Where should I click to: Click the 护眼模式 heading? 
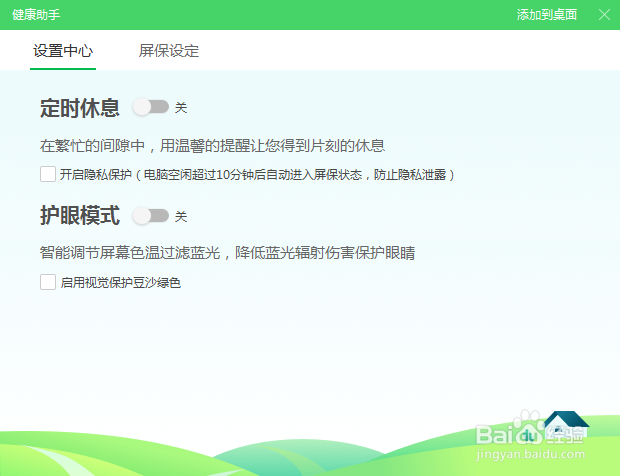pos(79,215)
